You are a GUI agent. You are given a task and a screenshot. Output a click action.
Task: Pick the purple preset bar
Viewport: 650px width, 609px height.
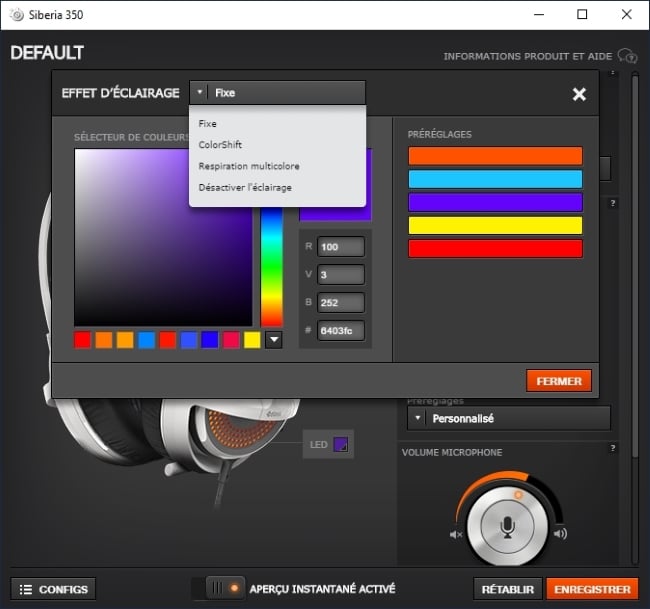(495, 202)
